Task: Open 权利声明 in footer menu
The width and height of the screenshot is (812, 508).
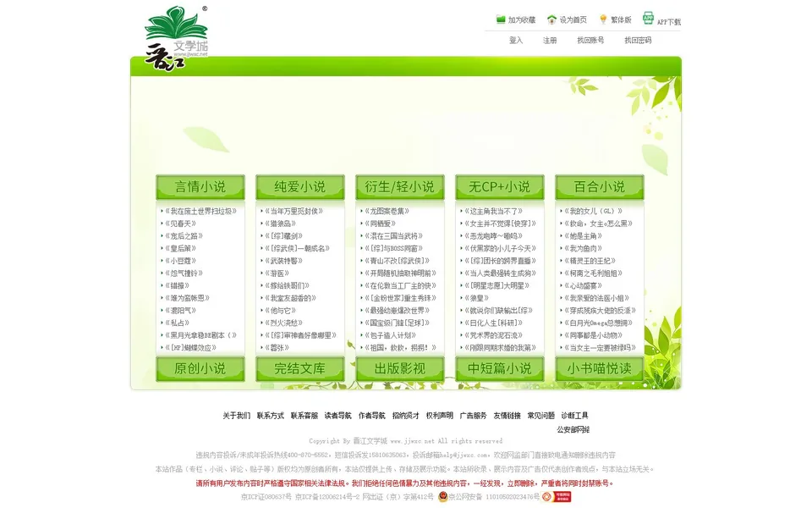Action: pyautogui.click(x=439, y=416)
